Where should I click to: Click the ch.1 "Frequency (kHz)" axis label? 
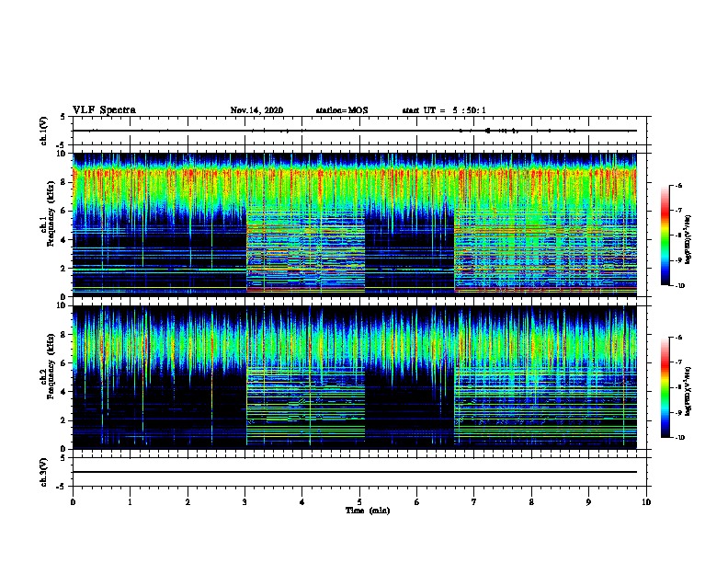51,213
